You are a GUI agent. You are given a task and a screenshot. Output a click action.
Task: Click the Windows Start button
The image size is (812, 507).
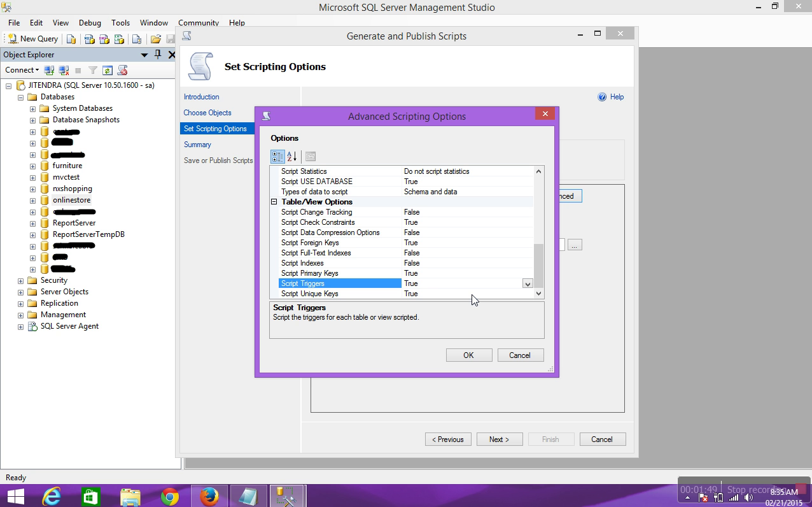(x=15, y=496)
